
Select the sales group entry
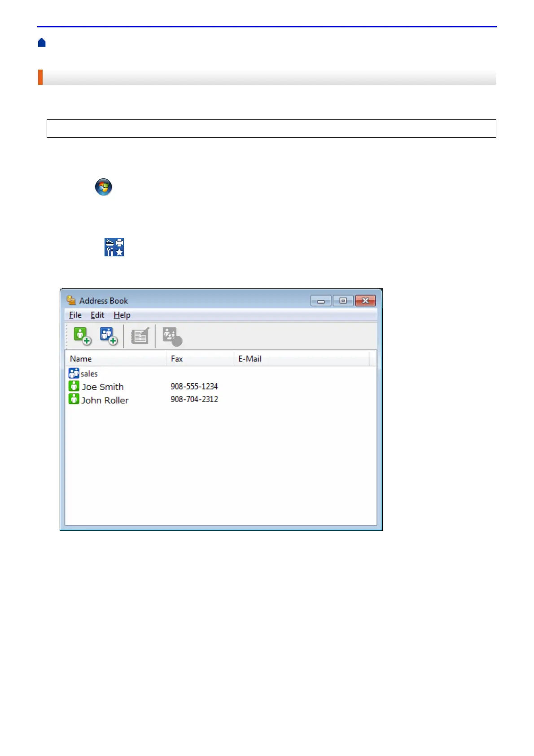click(x=89, y=374)
